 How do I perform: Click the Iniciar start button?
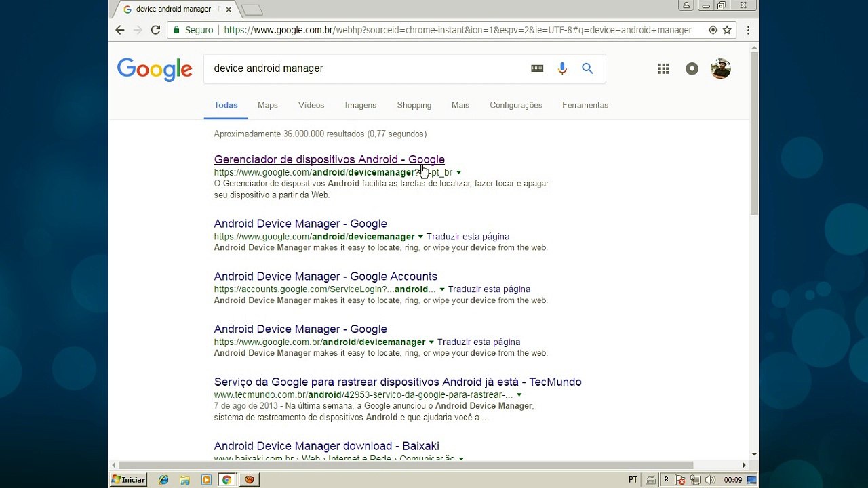coord(129,480)
